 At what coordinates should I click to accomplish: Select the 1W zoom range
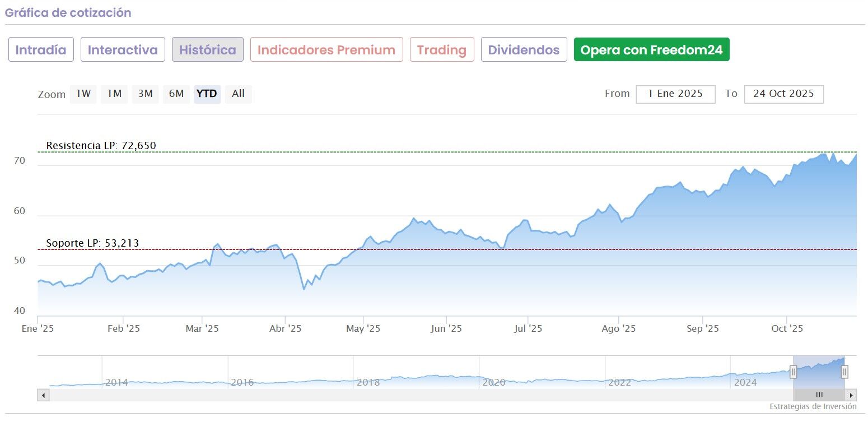83,94
